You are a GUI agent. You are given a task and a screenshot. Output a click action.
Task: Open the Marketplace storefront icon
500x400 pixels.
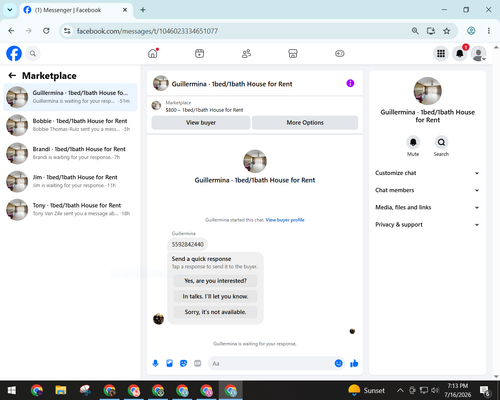tap(293, 53)
